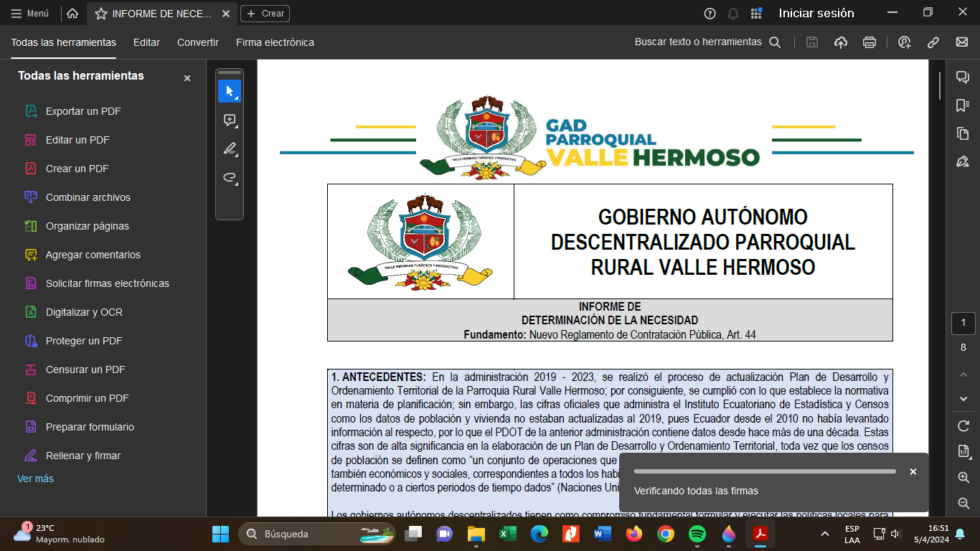Open the Menú hamburger dropdown

point(30,14)
